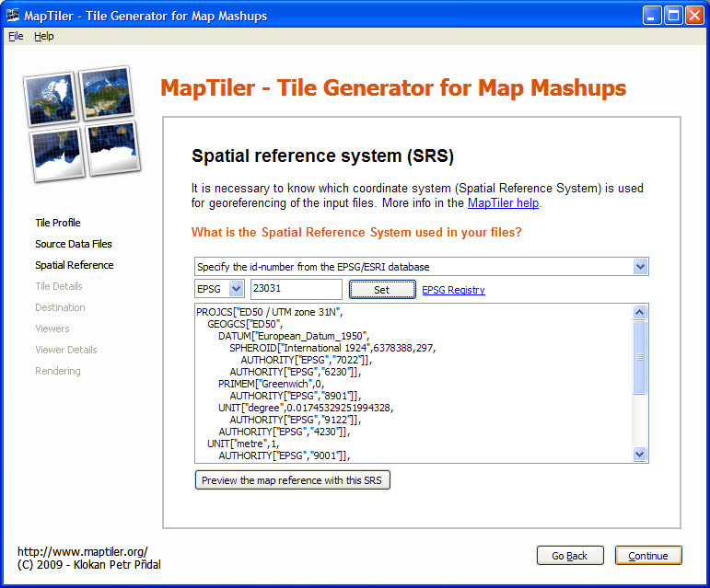The image size is (710, 588).
Task: Click the GEOGCS["ED50" line
Action: (x=245, y=324)
